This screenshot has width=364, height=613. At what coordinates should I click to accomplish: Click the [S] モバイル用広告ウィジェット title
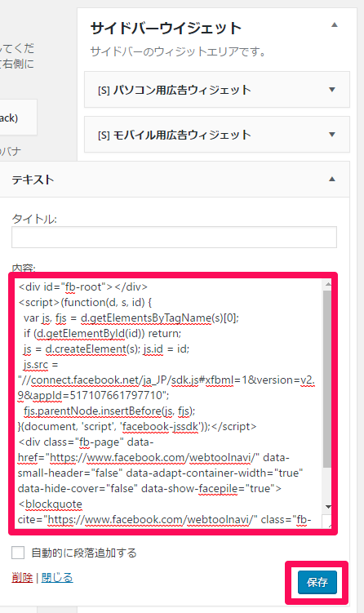pos(175,135)
